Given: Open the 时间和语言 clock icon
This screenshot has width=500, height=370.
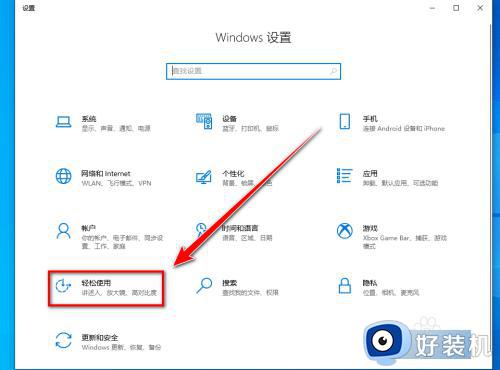Looking at the screenshot, I should (x=201, y=229).
